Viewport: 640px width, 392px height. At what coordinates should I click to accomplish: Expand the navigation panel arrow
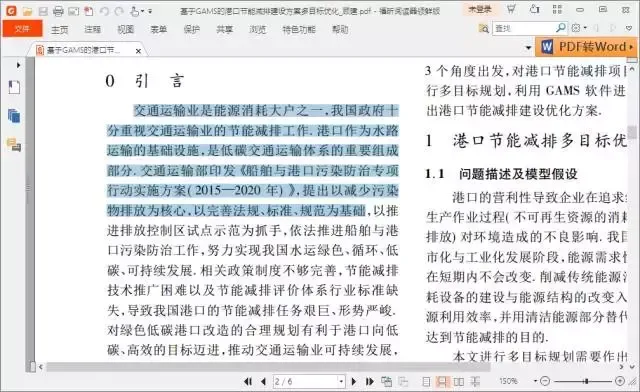(x=18, y=65)
